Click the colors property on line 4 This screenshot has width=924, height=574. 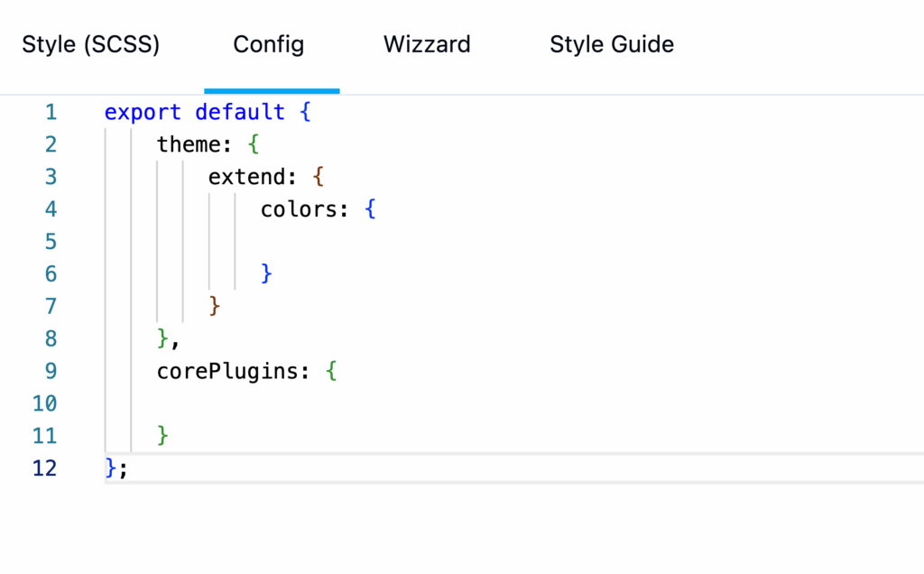tap(300, 208)
